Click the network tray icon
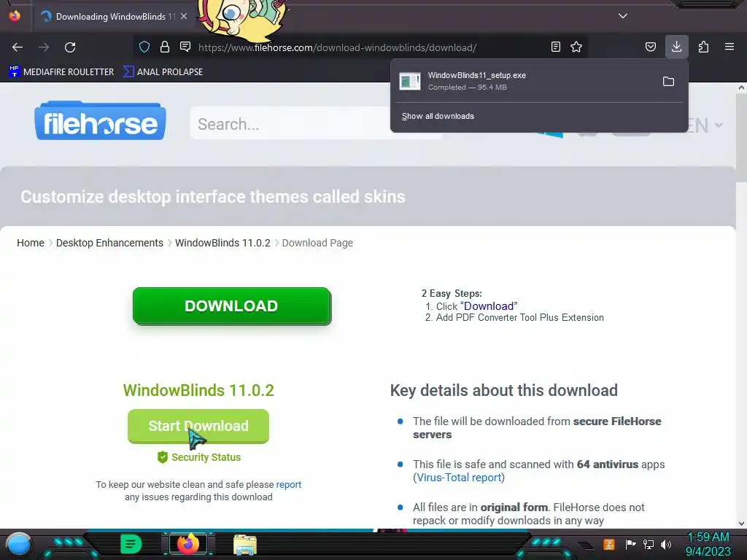Viewport: 747px width, 560px height. click(649, 544)
